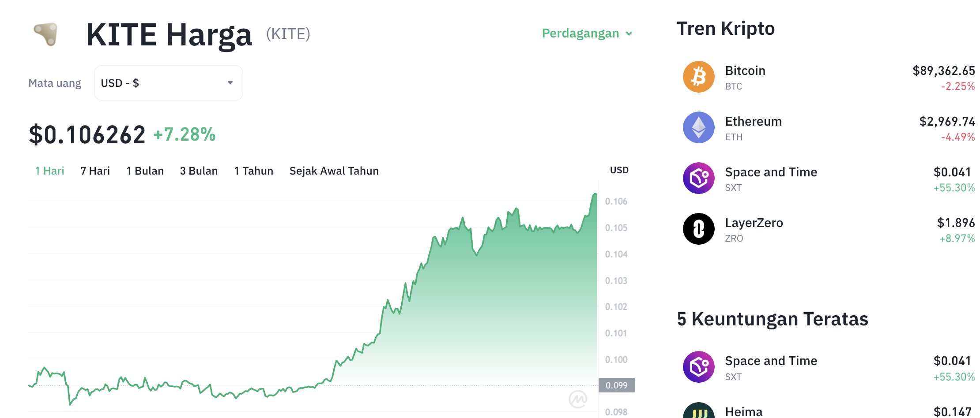Select the 3 Bulan time range
The height and width of the screenshot is (418, 980).
point(199,171)
